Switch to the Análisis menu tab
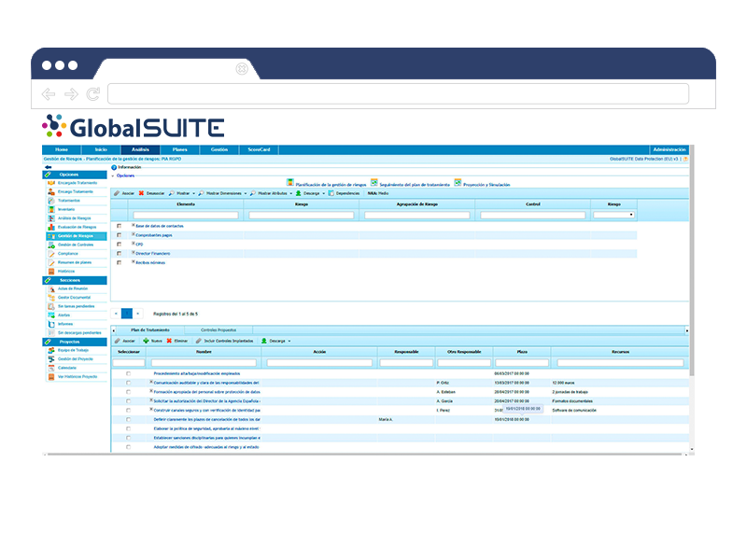This screenshot has height=560, width=747. coord(140,149)
